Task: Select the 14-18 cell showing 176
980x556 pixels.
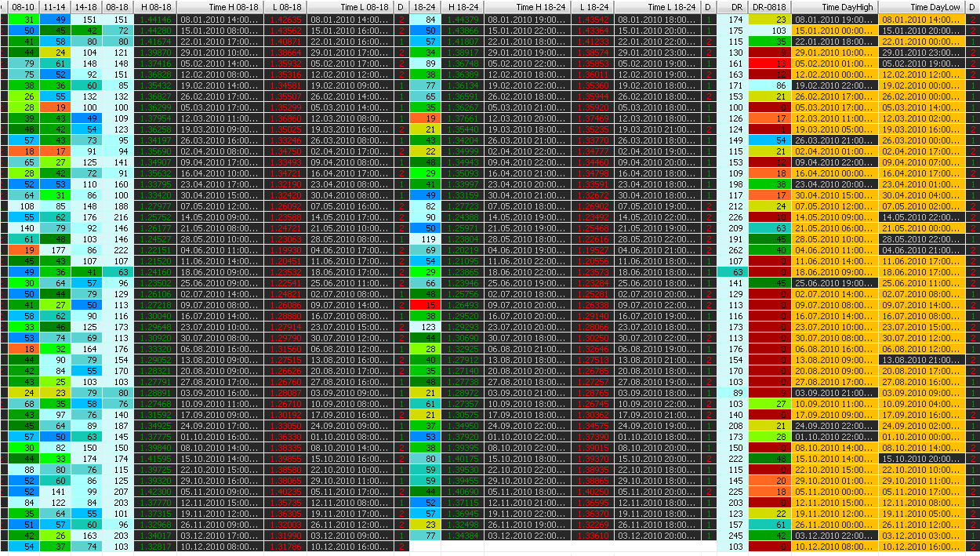Action: pyautogui.click(x=85, y=216)
